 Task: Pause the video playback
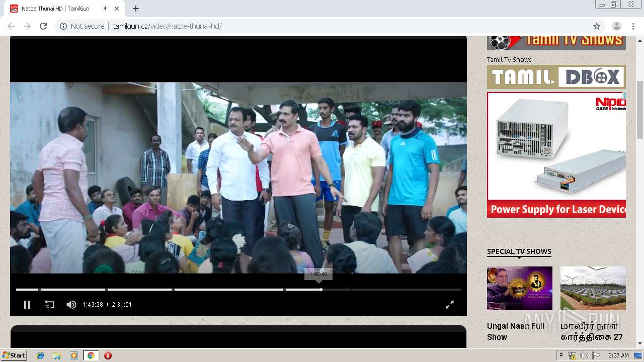click(x=27, y=304)
